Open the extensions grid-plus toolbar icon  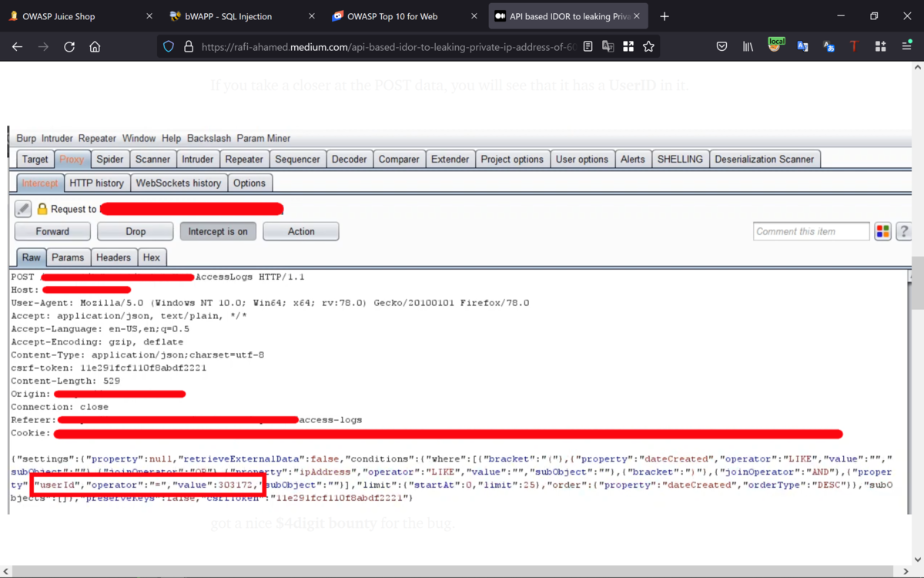click(881, 47)
